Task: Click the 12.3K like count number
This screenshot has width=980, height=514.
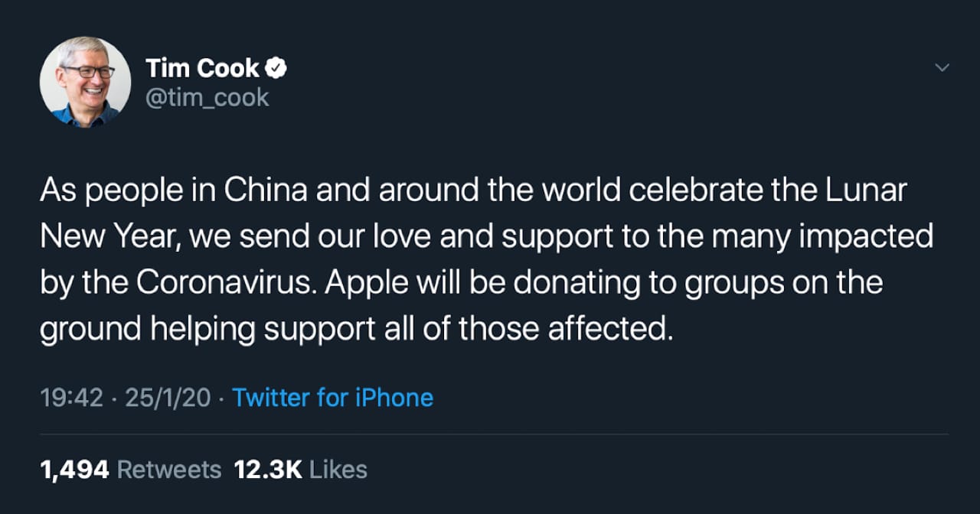Action: [268, 470]
